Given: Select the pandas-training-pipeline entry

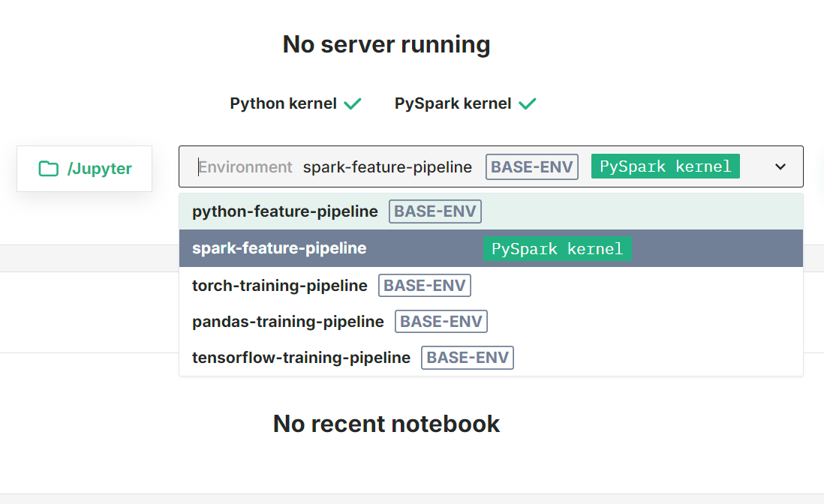Looking at the screenshot, I should pyautogui.click(x=287, y=321).
